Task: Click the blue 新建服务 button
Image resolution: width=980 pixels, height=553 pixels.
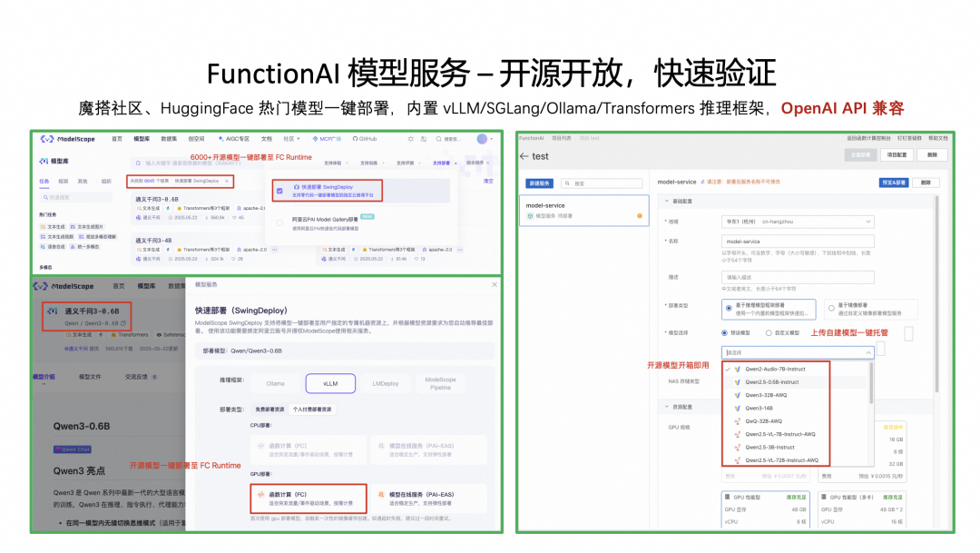Action: 539,183
